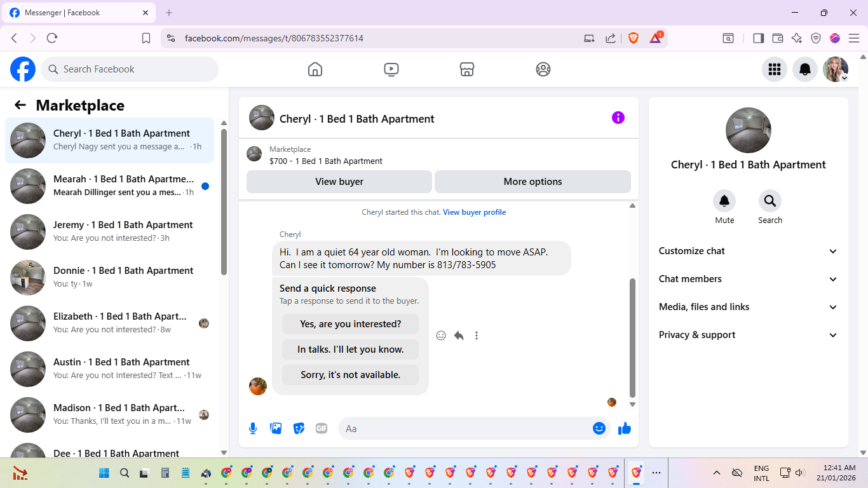Expand Media, files and links section
The image size is (868, 488).
click(x=749, y=307)
